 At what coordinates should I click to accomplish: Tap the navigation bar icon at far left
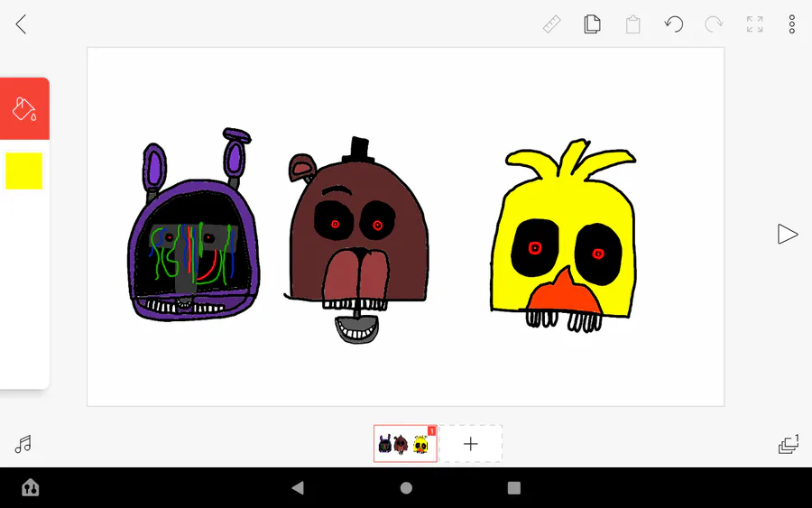point(31,488)
